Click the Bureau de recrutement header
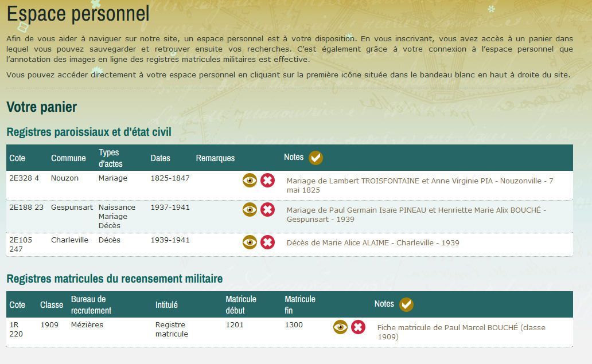Image resolution: width=592 pixels, height=364 pixels. (x=91, y=304)
